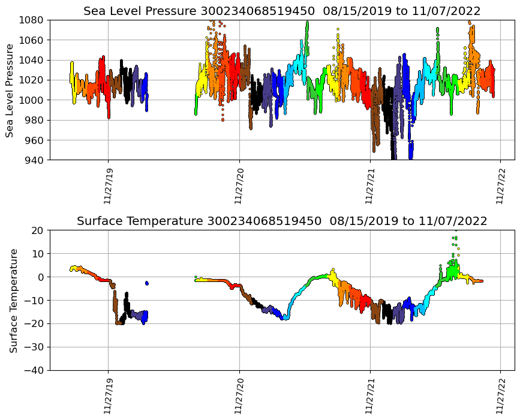The width and height of the screenshot is (520, 420).
Task: Click green temperature outlier points above 10
Action: pyautogui.click(x=455, y=241)
